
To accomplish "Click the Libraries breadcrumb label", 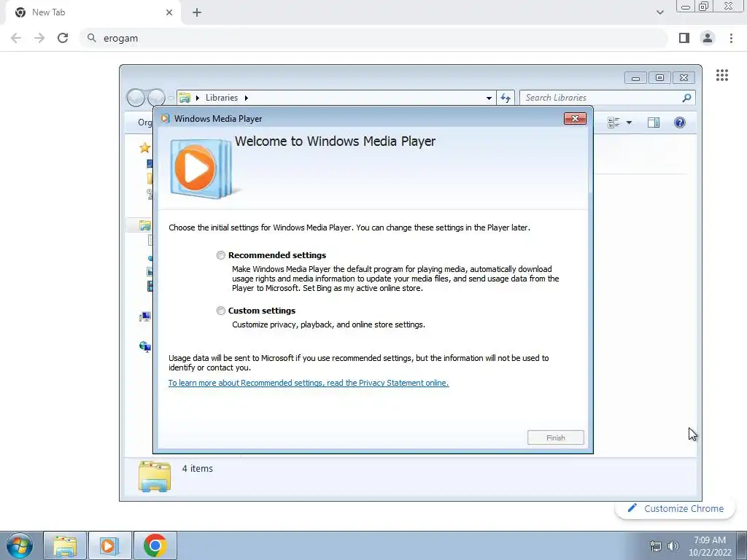I will coord(222,98).
